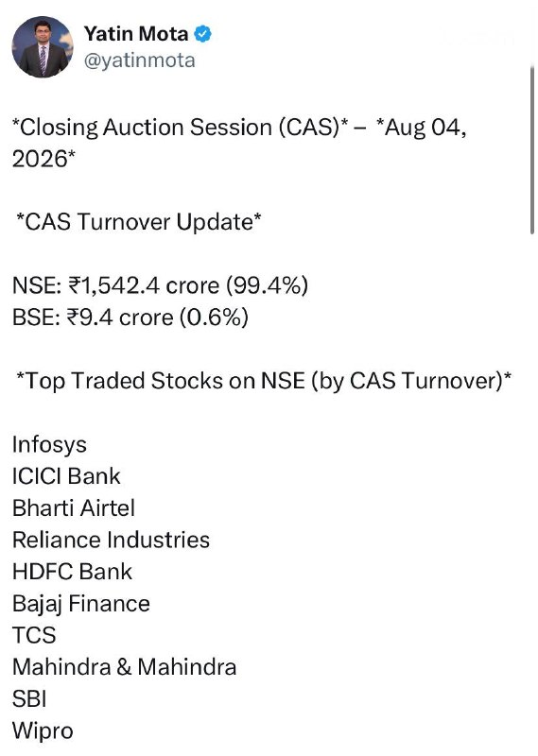Click the Bharti Airtel stock entry
The image size is (538, 756).
click(74, 508)
